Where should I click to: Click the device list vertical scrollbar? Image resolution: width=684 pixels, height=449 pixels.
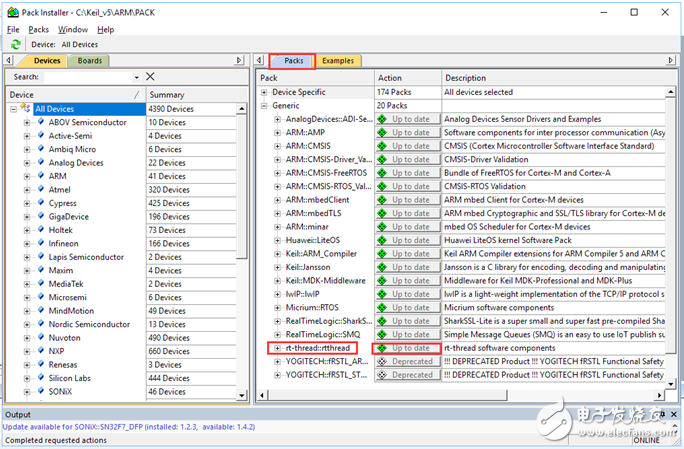pos(242,188)
